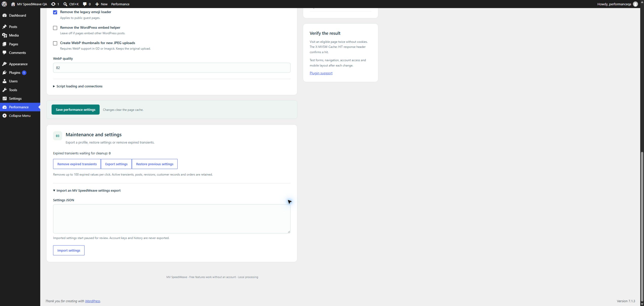Image resolution: width=644 pixels, height=306 pixels.
Task: Expand Script loading and connections section
Action: click(x=78, y=86)
